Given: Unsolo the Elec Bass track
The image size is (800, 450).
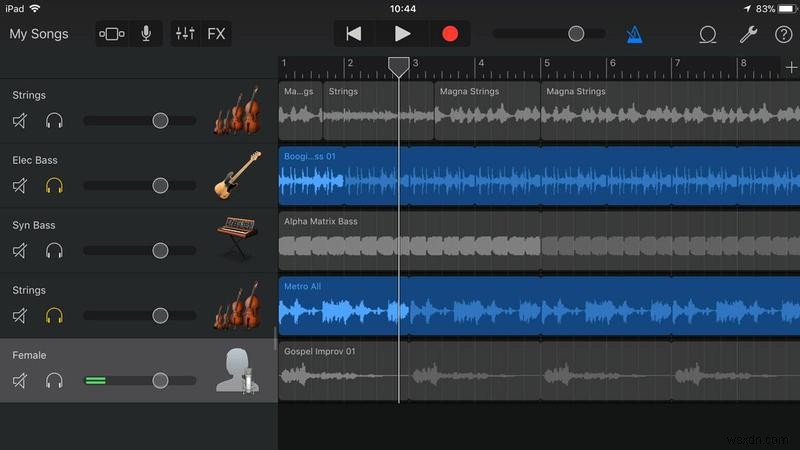Looking at the screenshot, I should pos(54,186).
